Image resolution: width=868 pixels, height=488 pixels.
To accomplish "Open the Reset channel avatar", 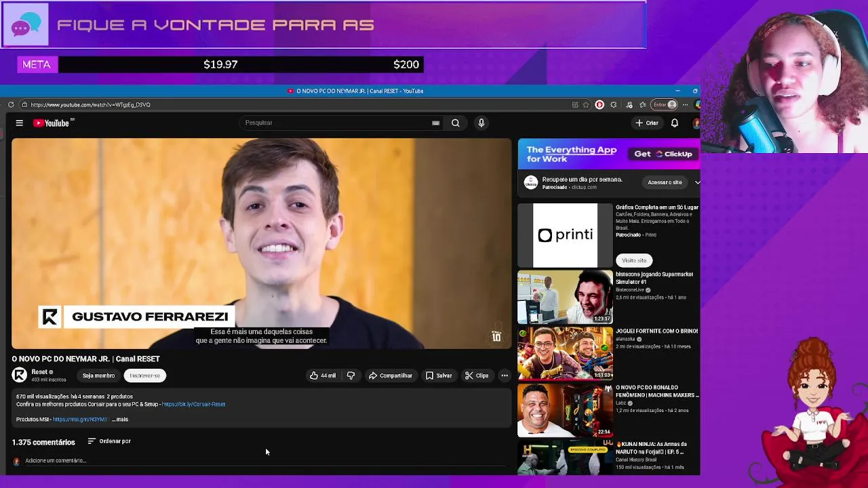I will point(19,375).
